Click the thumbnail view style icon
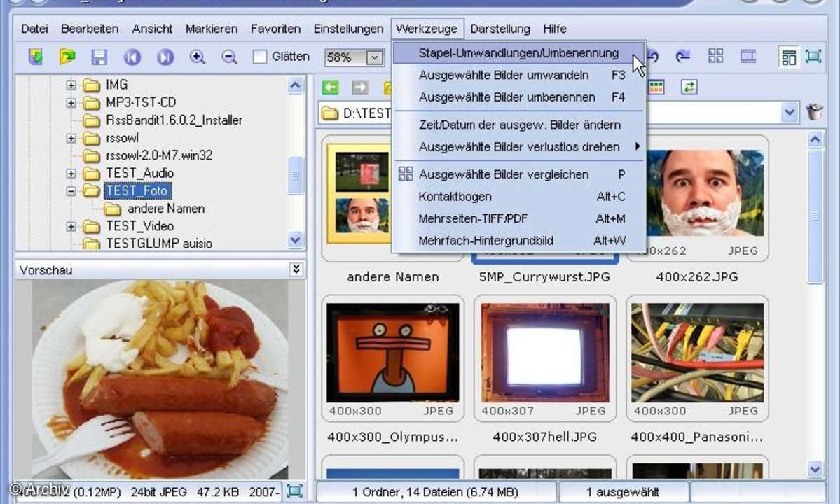 656,87
